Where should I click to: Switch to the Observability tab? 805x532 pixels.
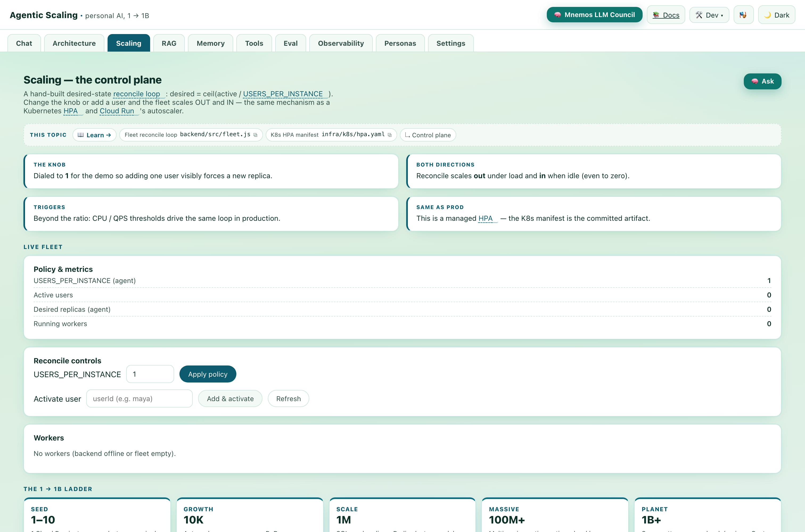pos(341,43)
